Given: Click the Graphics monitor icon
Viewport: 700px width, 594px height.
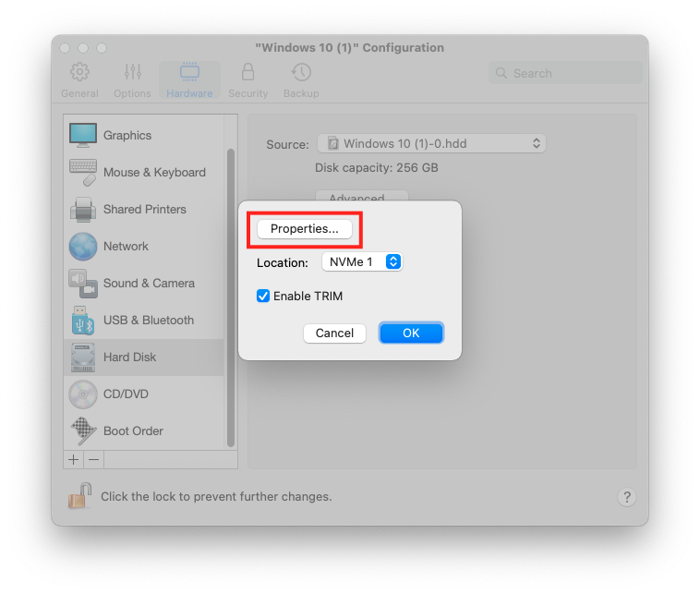Looking at the screenshot, I should tap(83, 135).
